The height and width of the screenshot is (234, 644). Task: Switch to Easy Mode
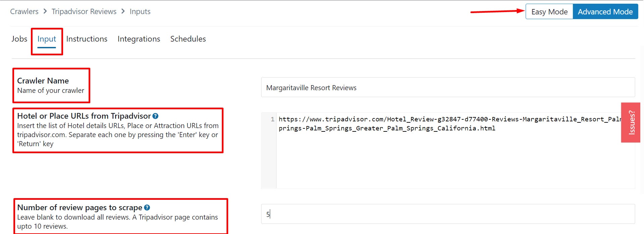(549, 12)
